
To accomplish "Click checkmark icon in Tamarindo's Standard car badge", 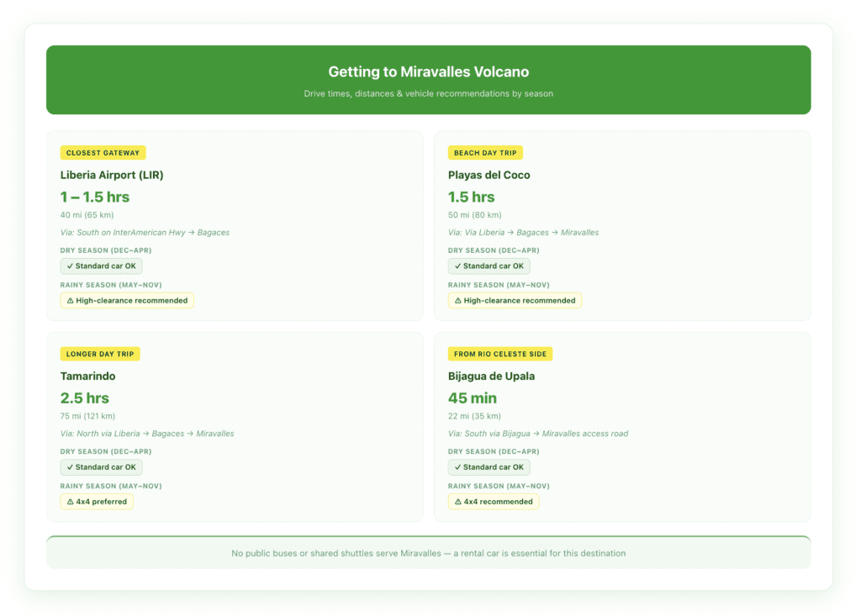I will coord(70,467).
